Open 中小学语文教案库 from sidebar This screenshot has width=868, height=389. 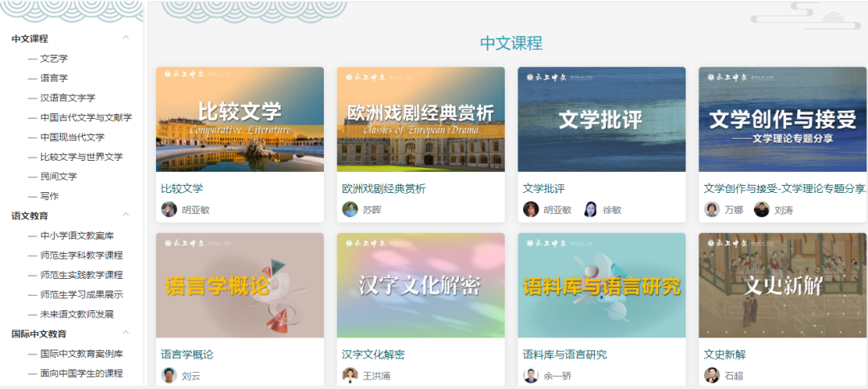(x=77, y=235)
